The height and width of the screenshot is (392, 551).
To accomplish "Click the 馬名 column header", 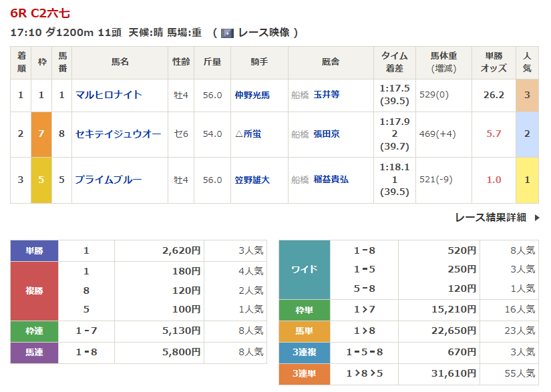I will coord(120,62).
